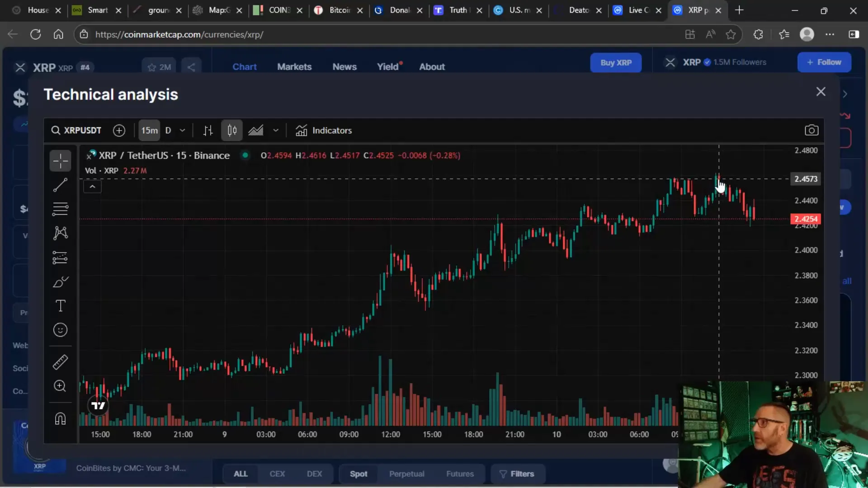Select the candlestick chart style

point(232,131)
